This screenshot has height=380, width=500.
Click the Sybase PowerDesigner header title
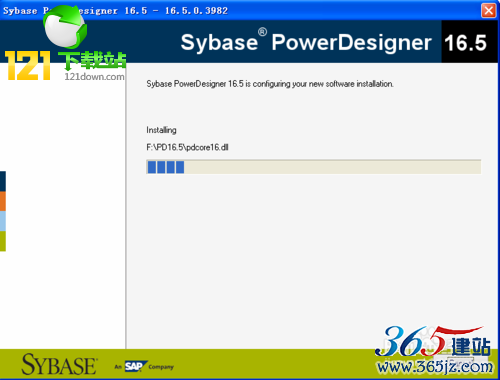click(x=306, y=43)
